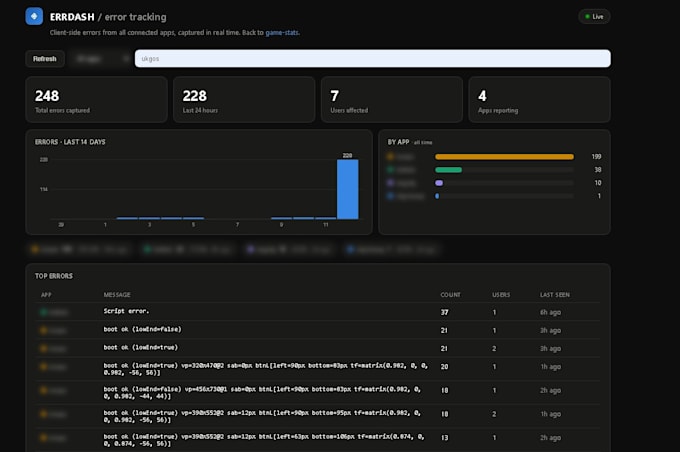The height and width of the screenshot is (452, 680).
Task: Select the 228 Last 24 hours card
Action: click(x=244, y=100)
